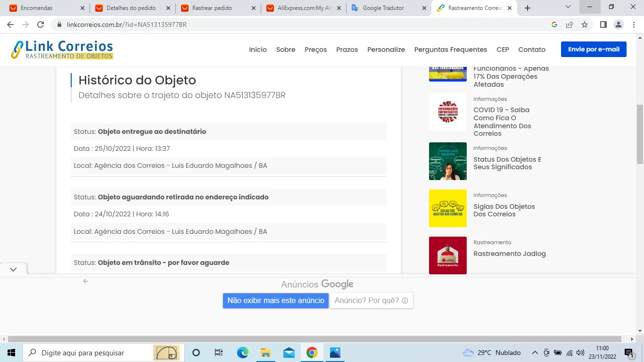Open the Windows Start menu
The image size is (644, 362).
point(11,353)
